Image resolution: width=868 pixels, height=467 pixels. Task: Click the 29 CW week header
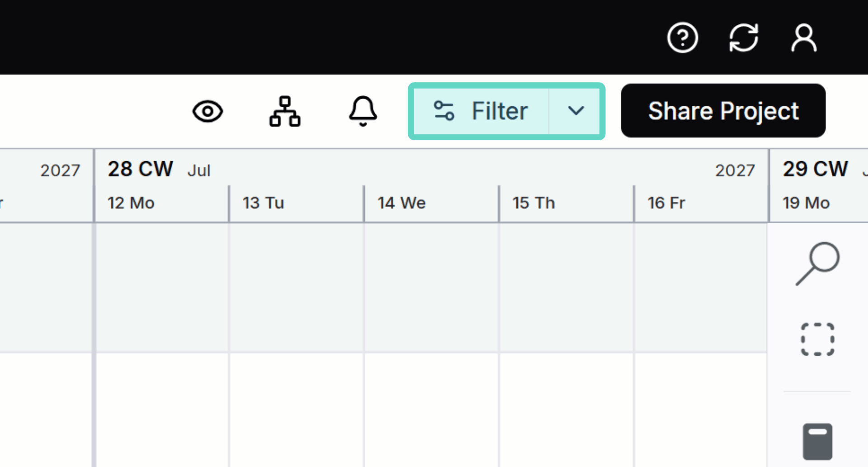(816, 169)
